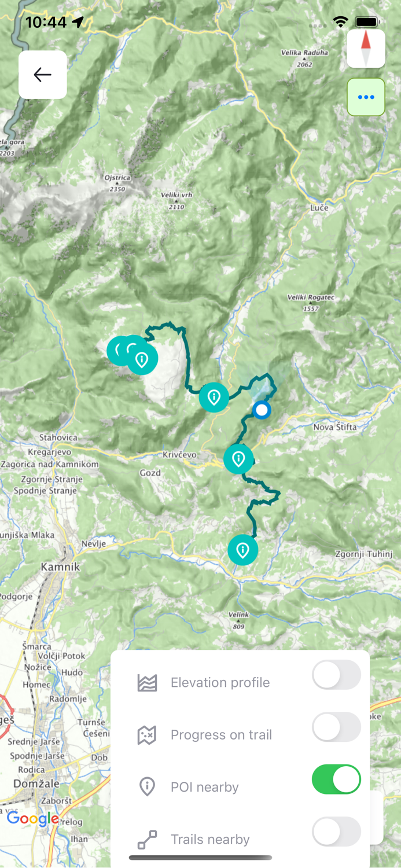Screen dimensions: 401x868
Task: Tap the Trails nearby route icon
Action: pos(147,840)
